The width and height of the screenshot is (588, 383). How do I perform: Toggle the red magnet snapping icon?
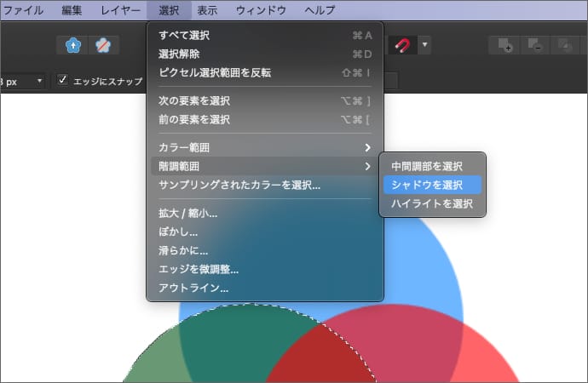pyautogui.click(x=403, y=45)
